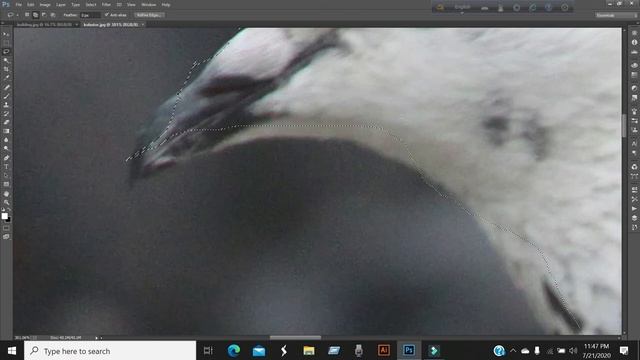
Task: Open the Edit menu
Action: 31,4
